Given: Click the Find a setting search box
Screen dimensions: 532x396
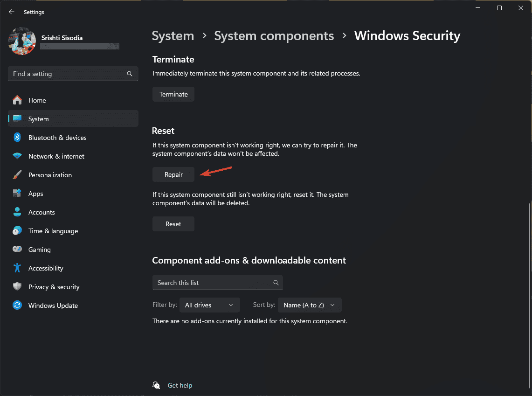Looking at the screenshot, I should pos(73,74).
